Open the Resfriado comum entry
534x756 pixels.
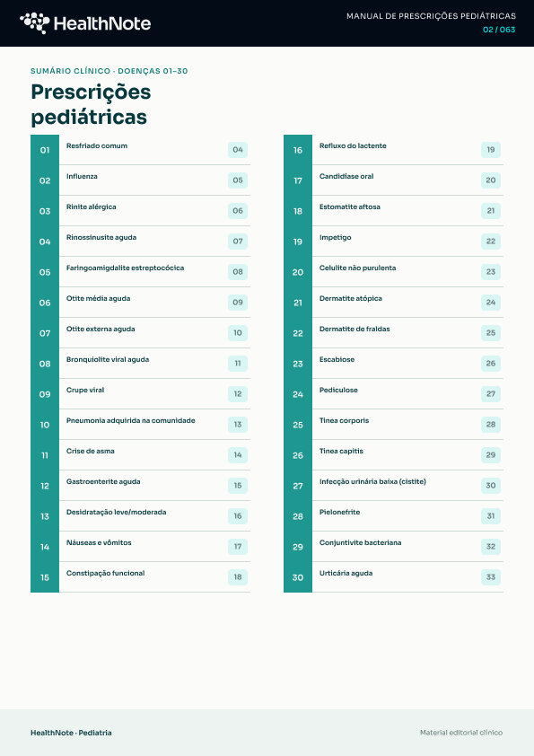click(x=140, y=150)
